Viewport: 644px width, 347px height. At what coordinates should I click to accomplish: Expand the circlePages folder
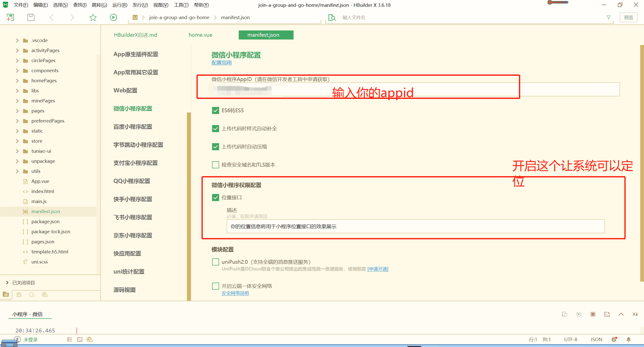(17, 61)
